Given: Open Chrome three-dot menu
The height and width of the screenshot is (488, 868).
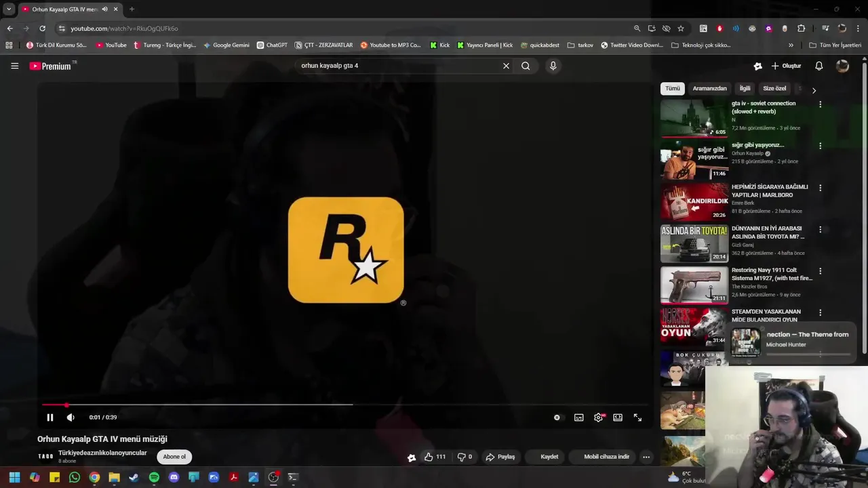Looking at the screenshot, I should tap(859, 28).
